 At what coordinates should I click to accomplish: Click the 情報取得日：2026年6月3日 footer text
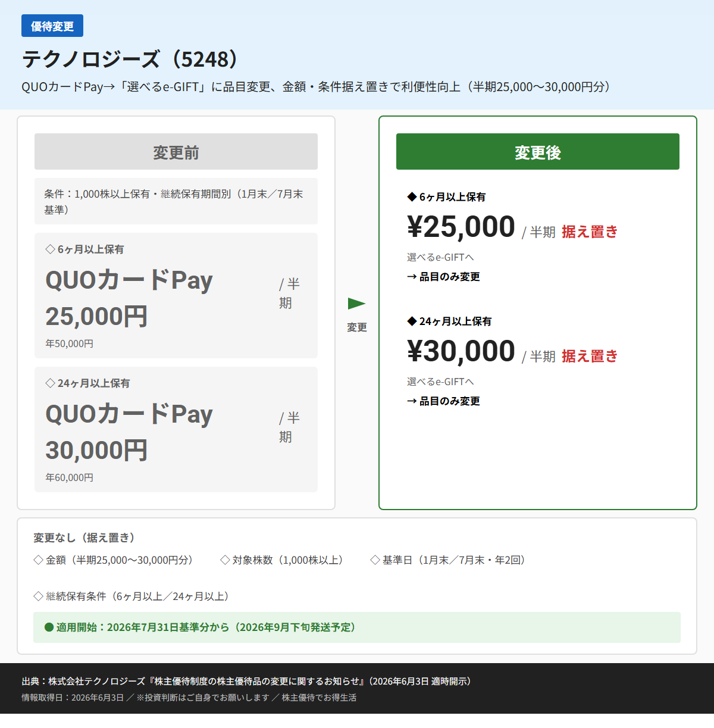[73, 698]
